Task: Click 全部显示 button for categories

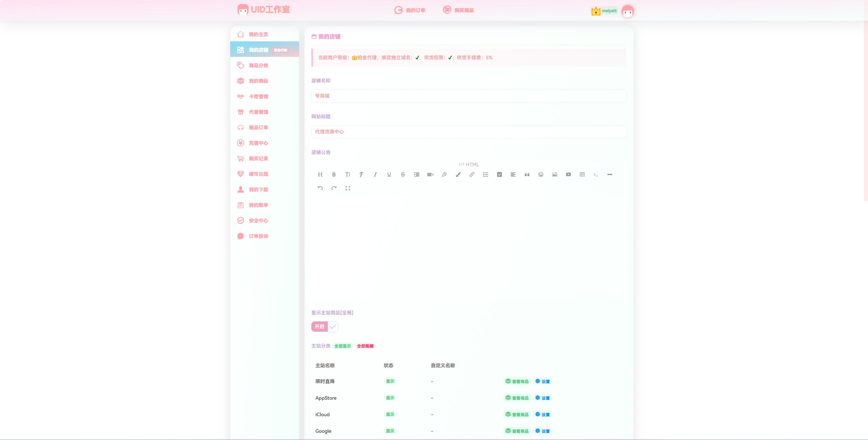Action: coord(342,346)
